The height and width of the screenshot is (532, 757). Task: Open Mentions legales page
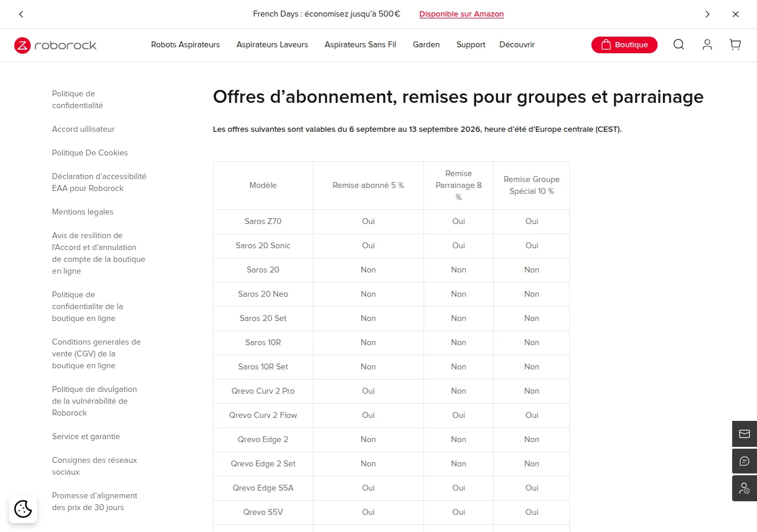coord(83,212)
